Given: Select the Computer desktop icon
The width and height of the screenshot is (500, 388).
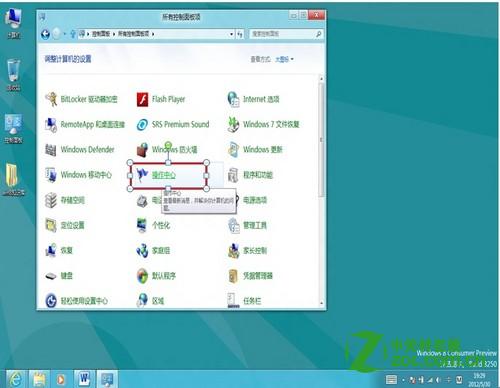Looking at the screenshot, I should pos(13,24).
